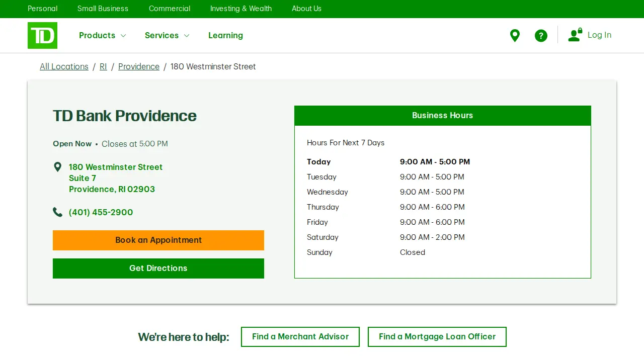Expand the Services chevron
Viewport: 644px width, 362px height.
click(x=187, y=36)
